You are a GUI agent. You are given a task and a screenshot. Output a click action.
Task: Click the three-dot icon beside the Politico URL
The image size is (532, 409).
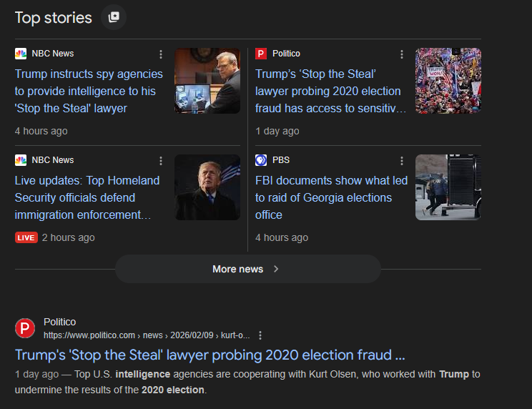260,335
